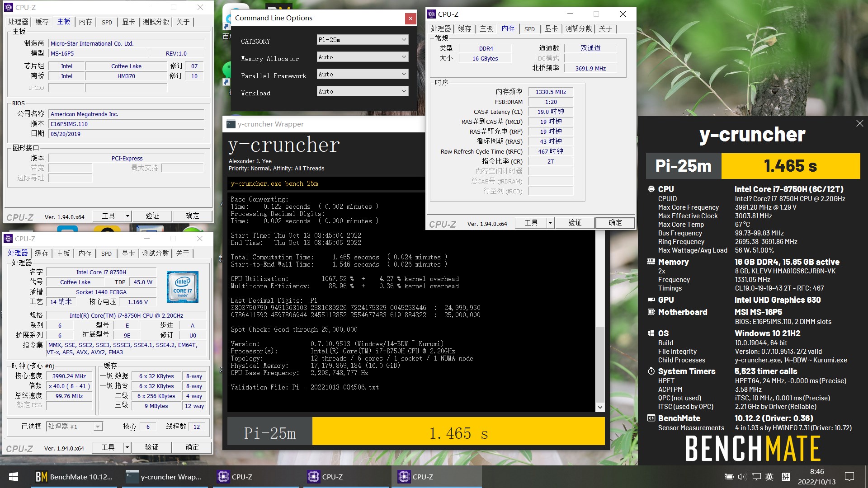This screenshot has width=868, height=488.
Task: Click the taskbar clock showing 8:46
Action: [x=816, y=477]
